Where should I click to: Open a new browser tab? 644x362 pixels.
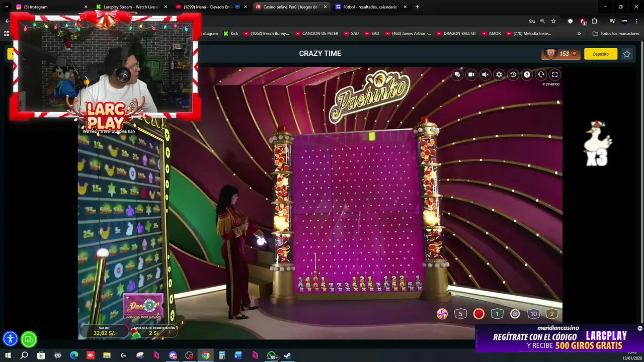(417, 7)
